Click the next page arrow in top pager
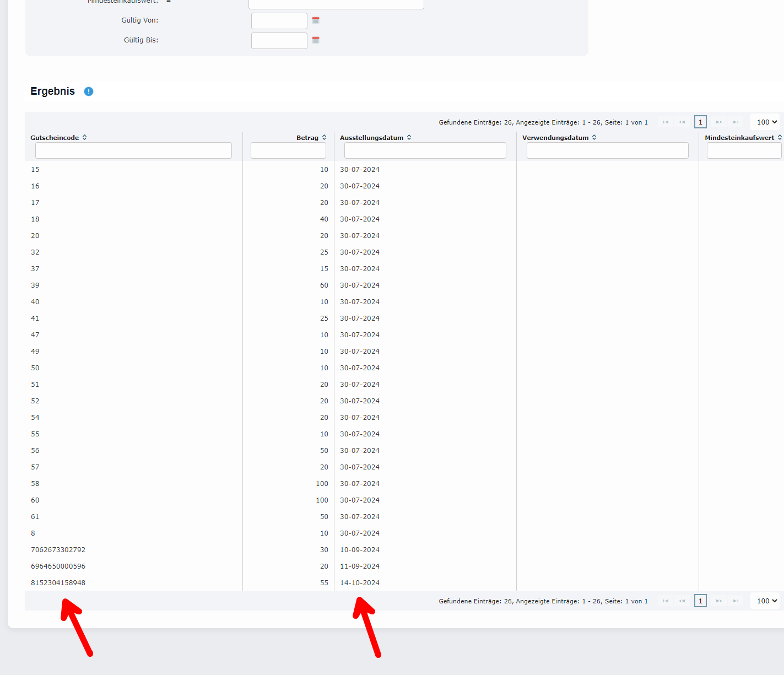Screen dimensions: 784x675 (x=719, y=122)
